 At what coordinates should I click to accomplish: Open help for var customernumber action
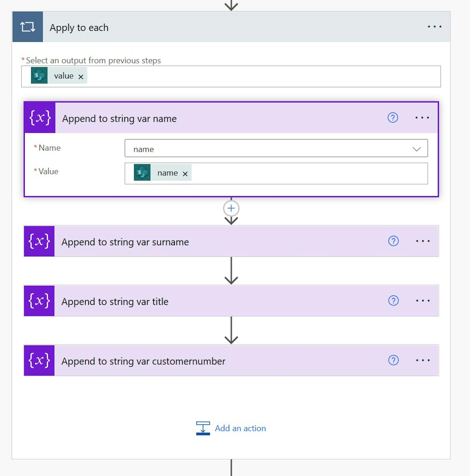click(x=394, y=360)
